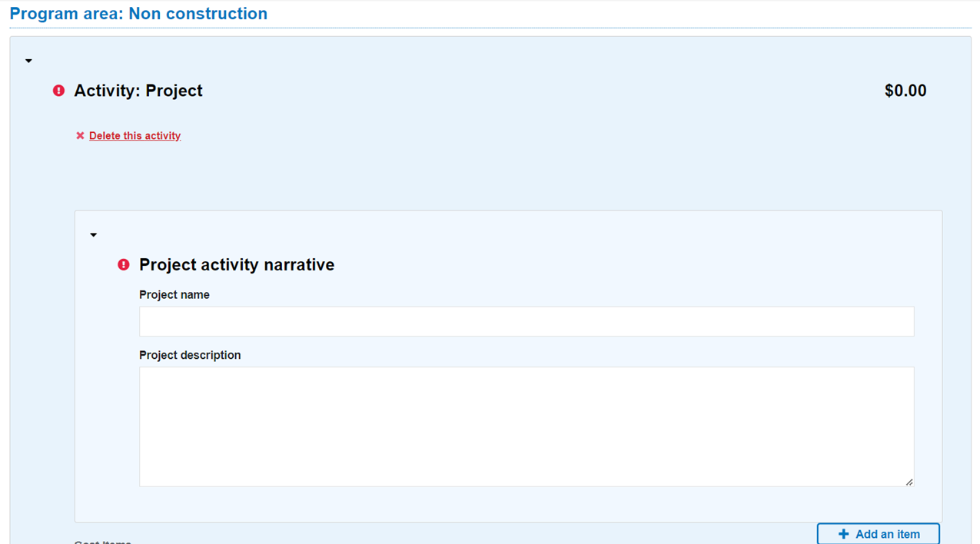The image size is (980, 544).
Task: Click the error icon beside Activity: Project
Action: 58,91
